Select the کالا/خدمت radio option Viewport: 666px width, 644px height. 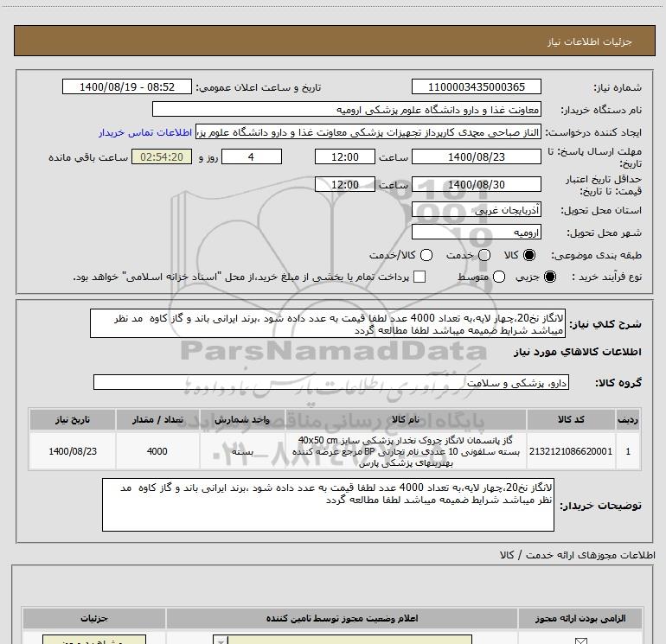point(426,255)
